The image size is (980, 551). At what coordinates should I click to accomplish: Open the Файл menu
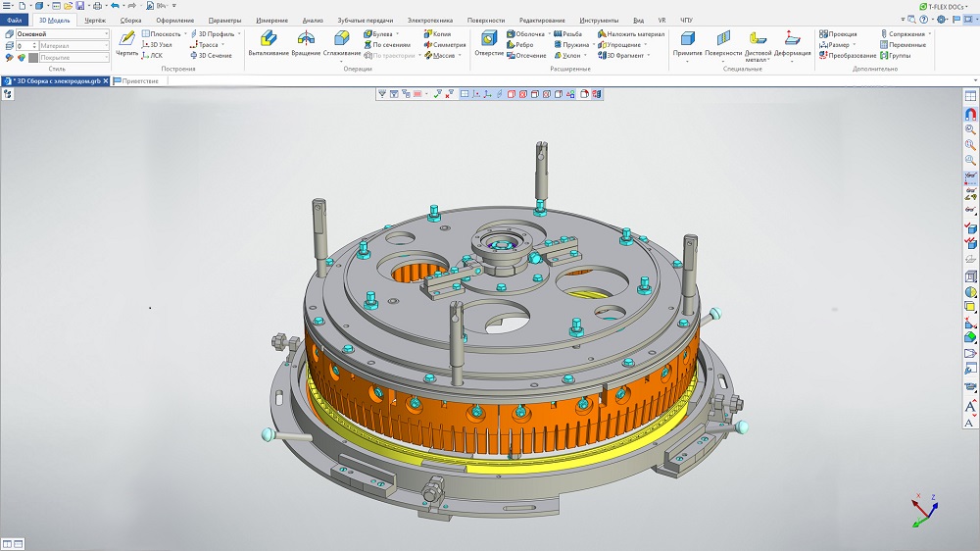click(x=15, y=20)
